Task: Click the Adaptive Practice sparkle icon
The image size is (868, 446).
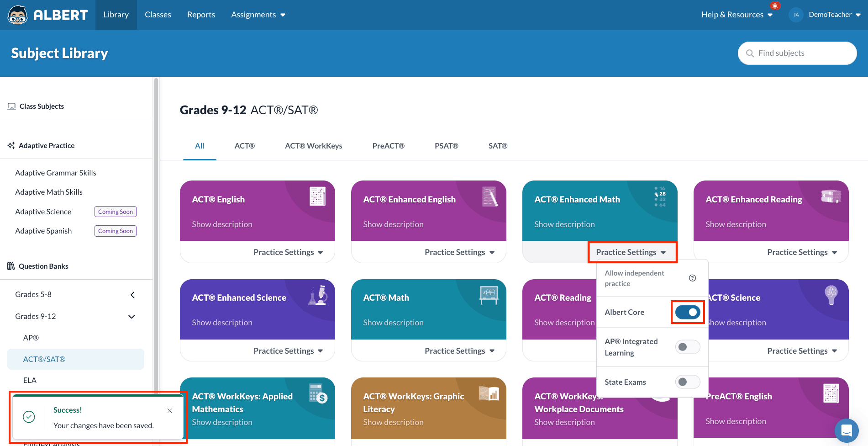Action: click(11, 146)
